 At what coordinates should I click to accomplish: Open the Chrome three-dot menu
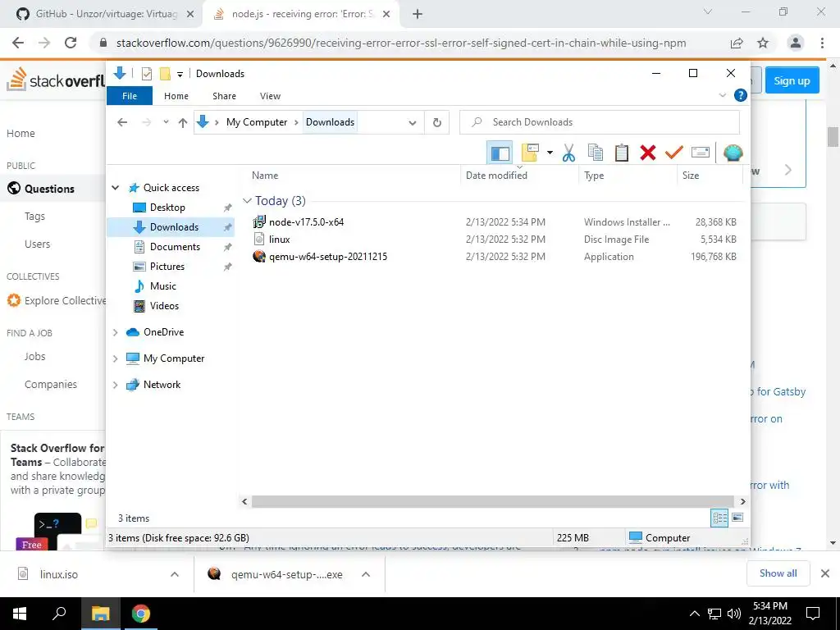[x=822, y=43]
